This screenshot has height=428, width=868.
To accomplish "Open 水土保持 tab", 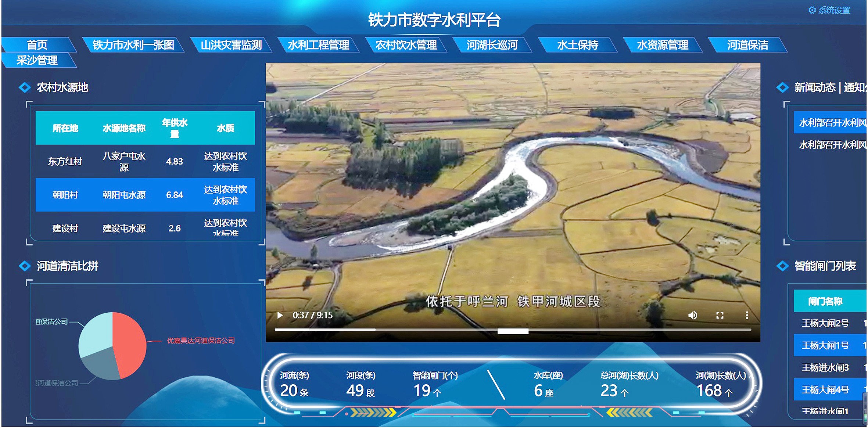I will click(577, 45).
